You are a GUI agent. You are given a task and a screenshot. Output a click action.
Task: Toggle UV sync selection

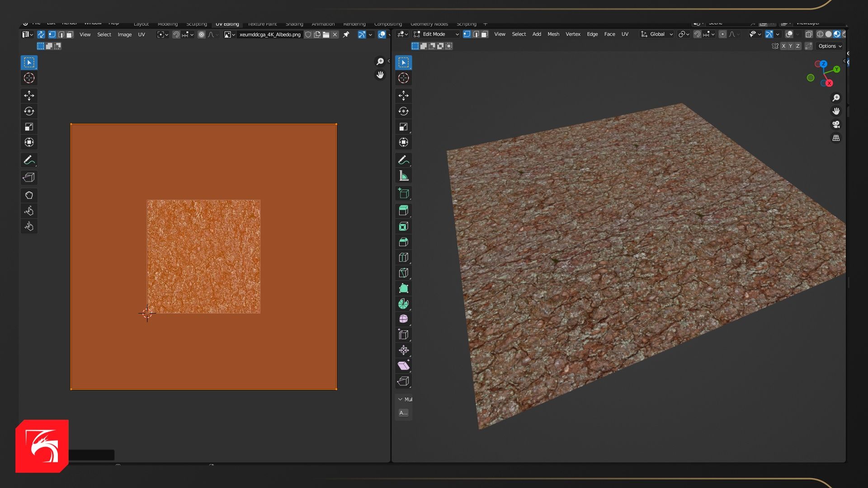(41, 34)
